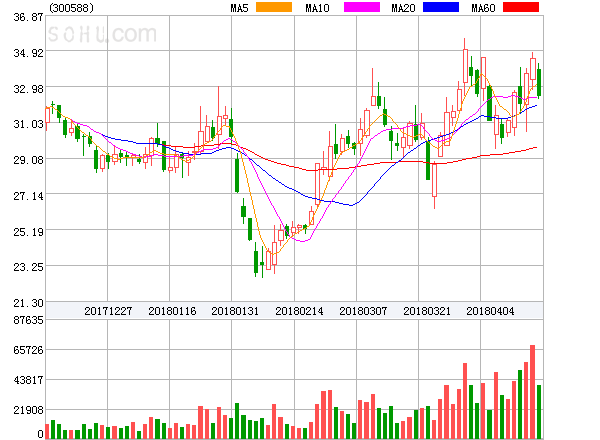This screenshot has width=600, height=440.
Task: Click the 87635 volume axis label
Action: (28, 320)
